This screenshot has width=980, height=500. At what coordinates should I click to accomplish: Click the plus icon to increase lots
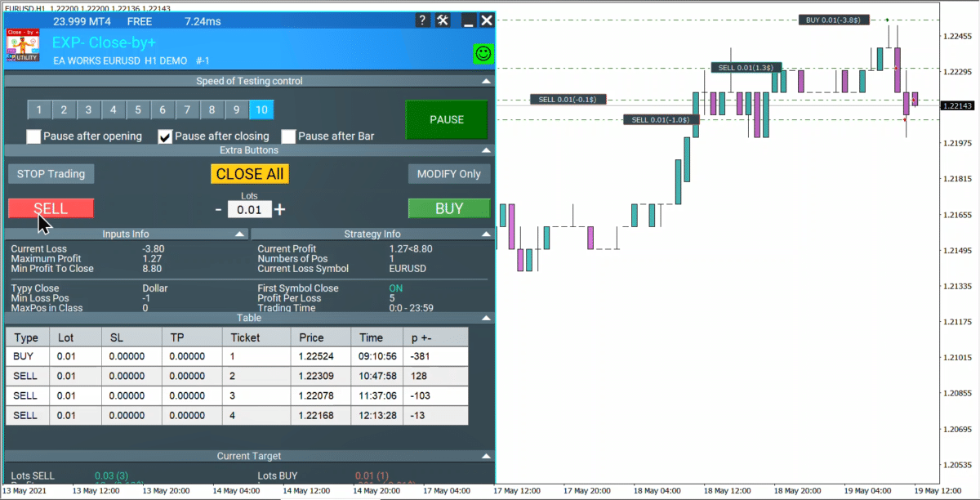(x=280, y=209)
